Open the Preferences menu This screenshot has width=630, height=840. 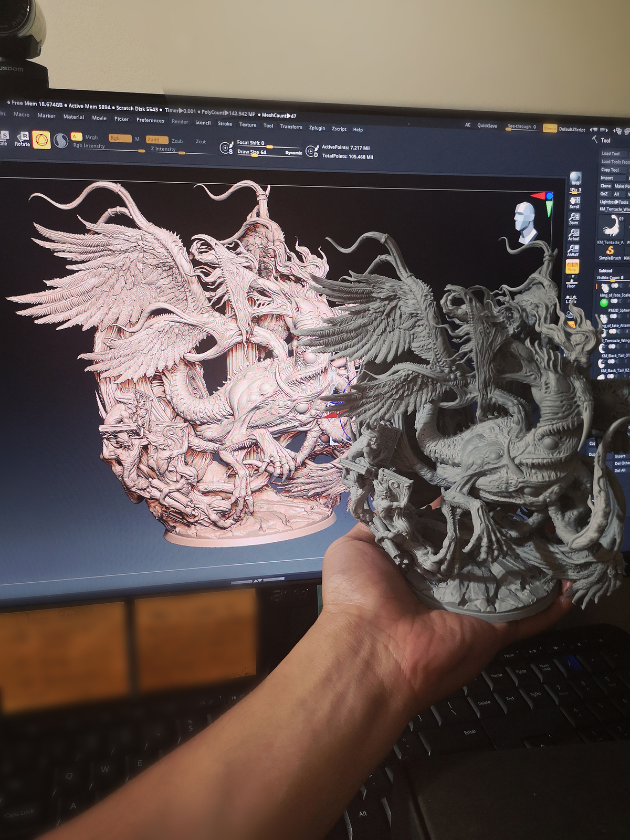[x=150, y=120]
